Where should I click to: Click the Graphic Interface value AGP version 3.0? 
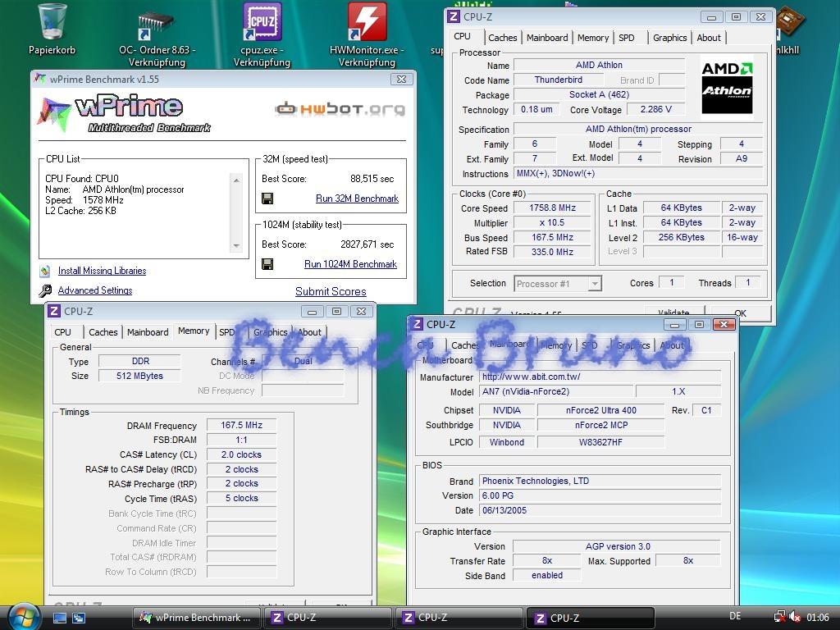(x=617, y=546)
